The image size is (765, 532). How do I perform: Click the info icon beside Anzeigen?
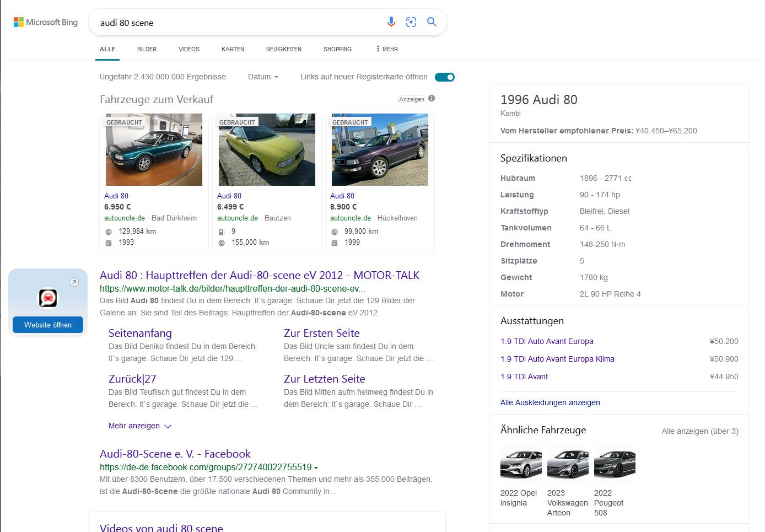click(432, 99)
